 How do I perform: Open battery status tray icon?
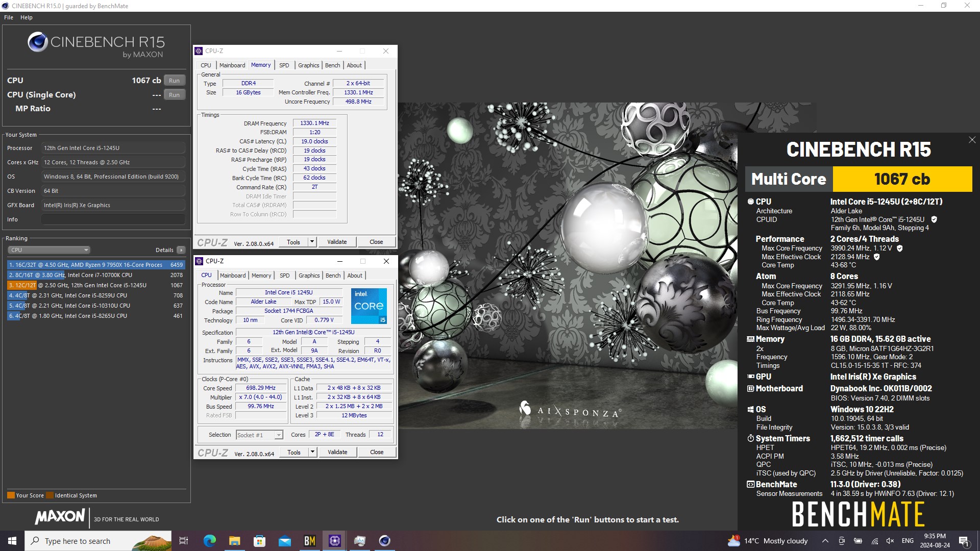click(858, 541)
